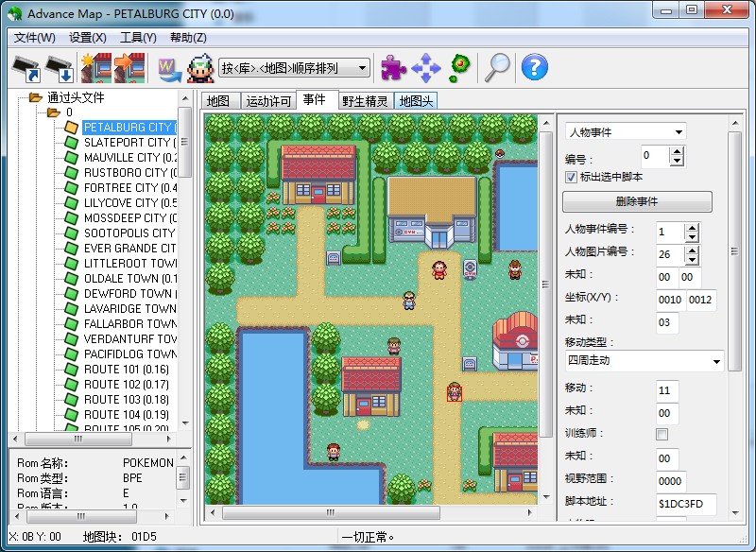Open the 工具(Y) menu

138,38
